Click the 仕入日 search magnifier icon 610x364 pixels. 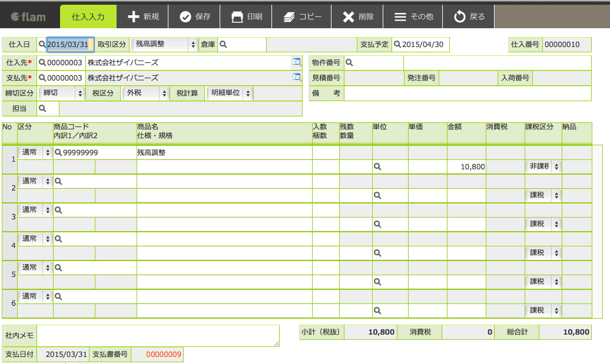pos(42,44)
